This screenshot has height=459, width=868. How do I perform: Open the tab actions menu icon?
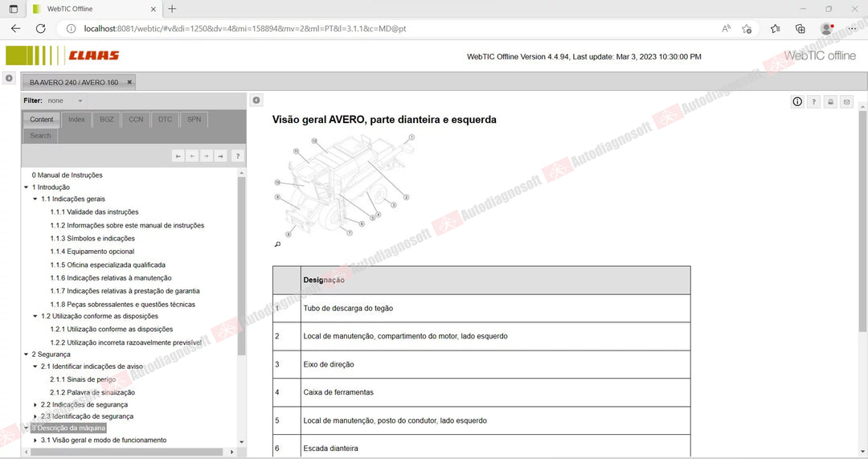[14, 9]
